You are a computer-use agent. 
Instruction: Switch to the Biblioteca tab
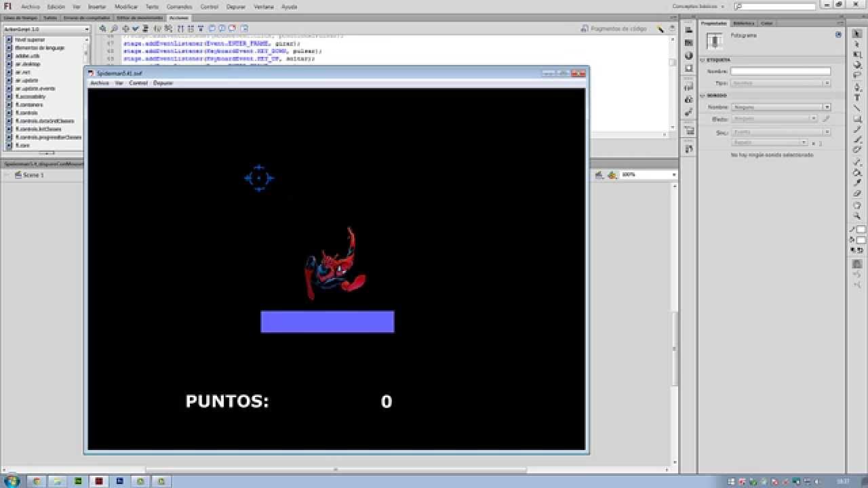(x=743, y=23)
